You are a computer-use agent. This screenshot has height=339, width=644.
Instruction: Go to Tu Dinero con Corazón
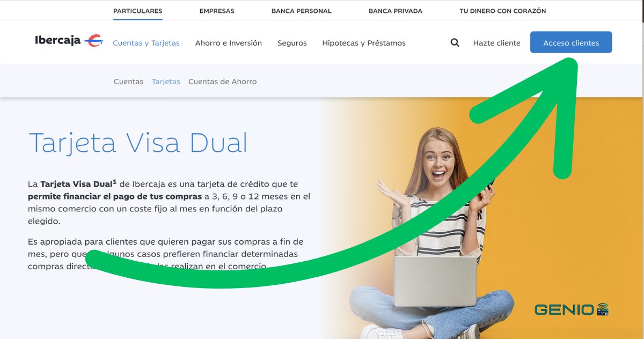tap(503, 11)
